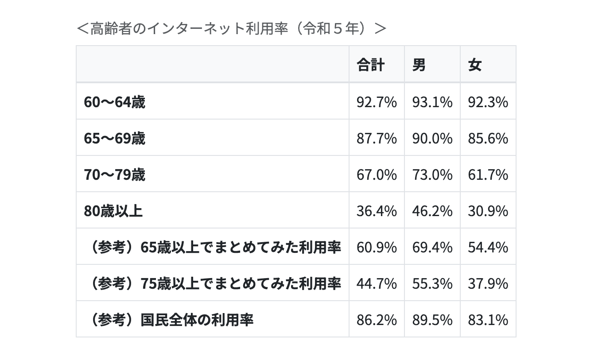Click the 37.9% female cell for 75歳以上
This screenshot has width=606, height=364.
[x=488, y=283]
